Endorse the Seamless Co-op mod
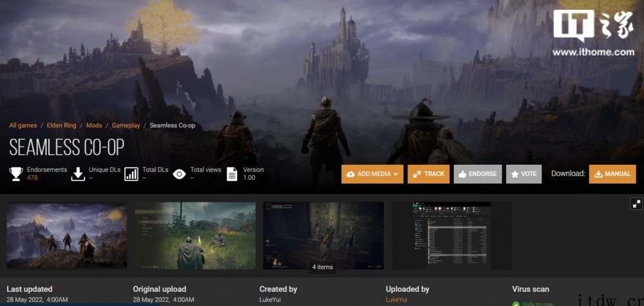The image size is (644, 306). click(x=478, y=174)
